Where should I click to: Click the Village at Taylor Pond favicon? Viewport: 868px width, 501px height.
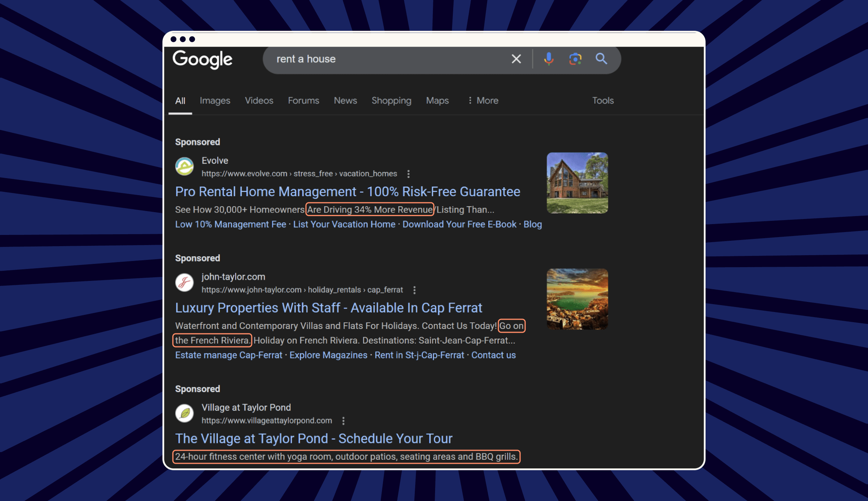185,413
